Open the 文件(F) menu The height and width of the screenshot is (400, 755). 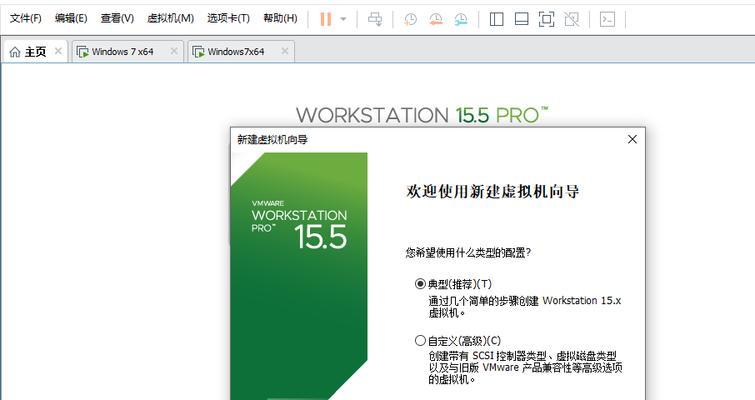[x=26, y=18]
